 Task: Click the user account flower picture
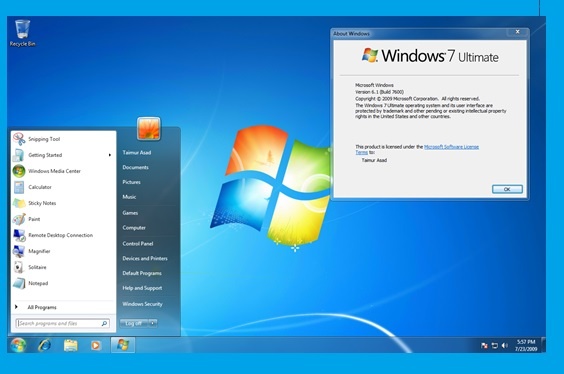149,128
